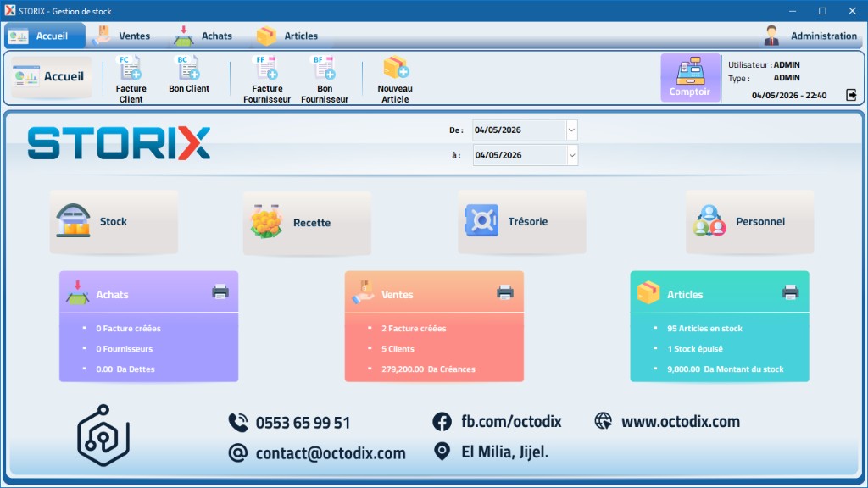Click '0 Fournisseurs' in Achats card
The width and height of the screenshot is (868, 488).
(124, 348)
